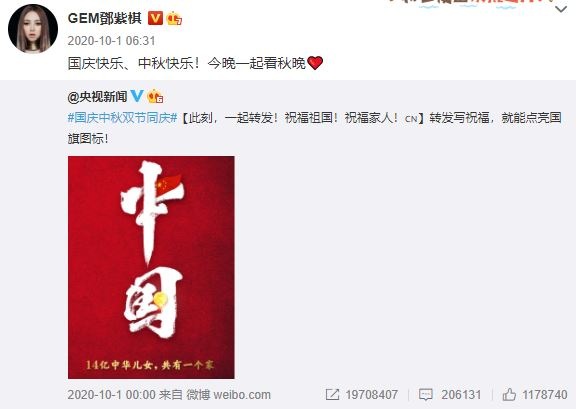Click the 微博 weibo.com source link
The height and width of the screenshot is (409, 576).
[228, 395]
